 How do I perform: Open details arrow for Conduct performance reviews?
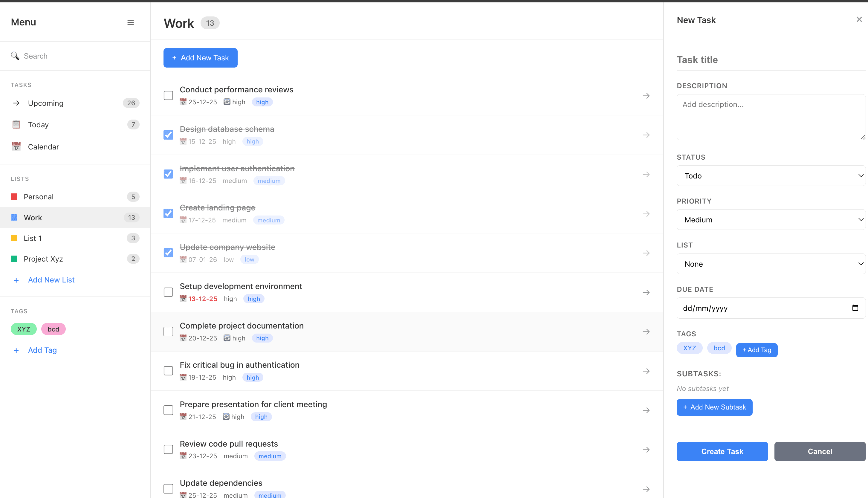(x=646, y=96)
